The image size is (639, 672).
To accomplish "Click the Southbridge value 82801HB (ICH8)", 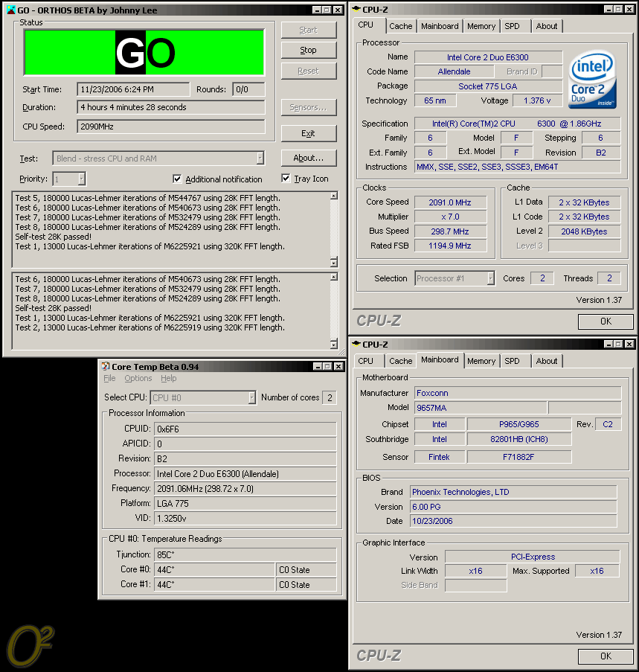I will [519, 439].
